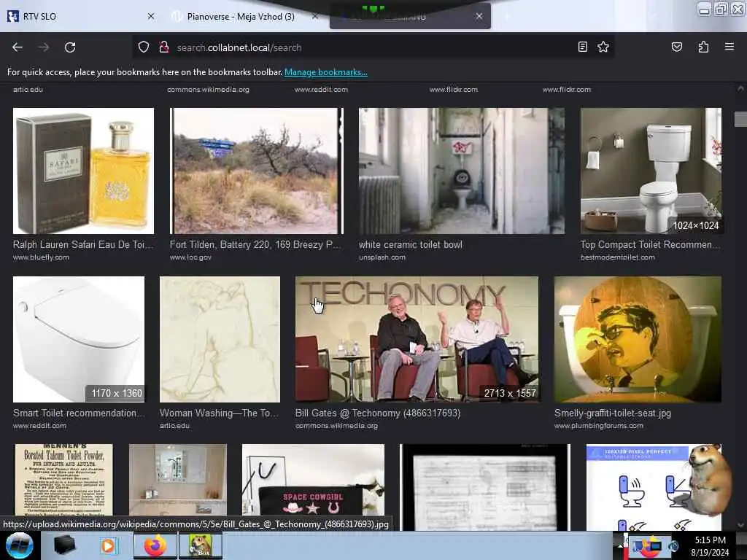Click www.bluefly.com source text

click(41, 257)
